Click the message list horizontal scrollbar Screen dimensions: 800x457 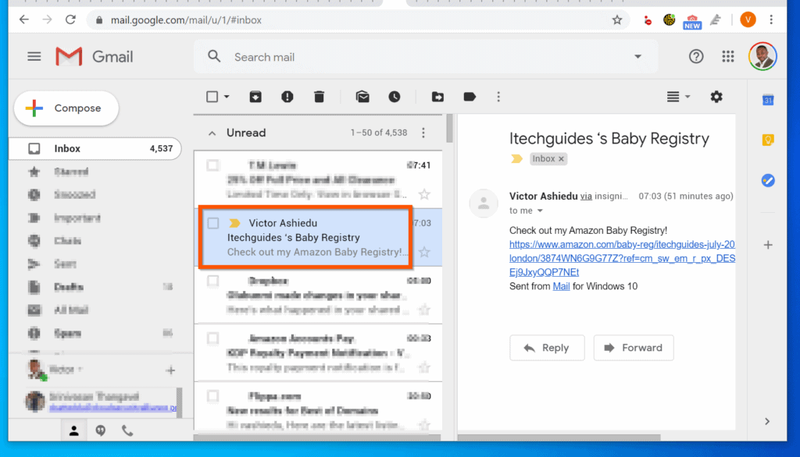tap(317, 437)
